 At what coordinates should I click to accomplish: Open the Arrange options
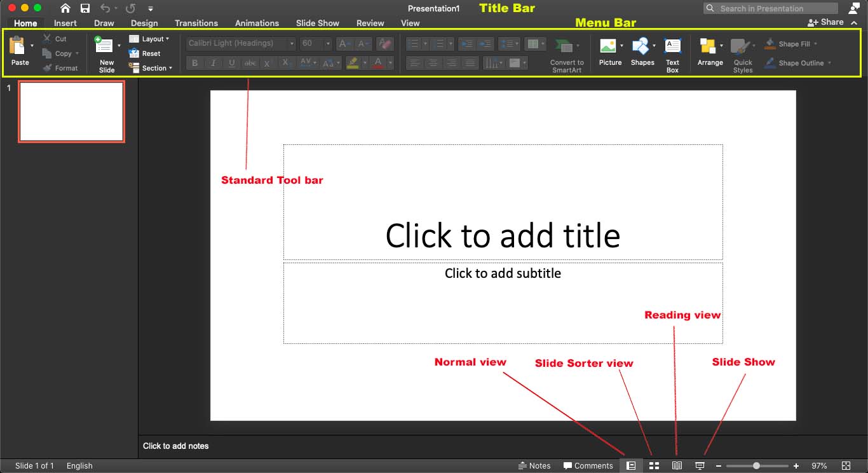tap(708, 47)
